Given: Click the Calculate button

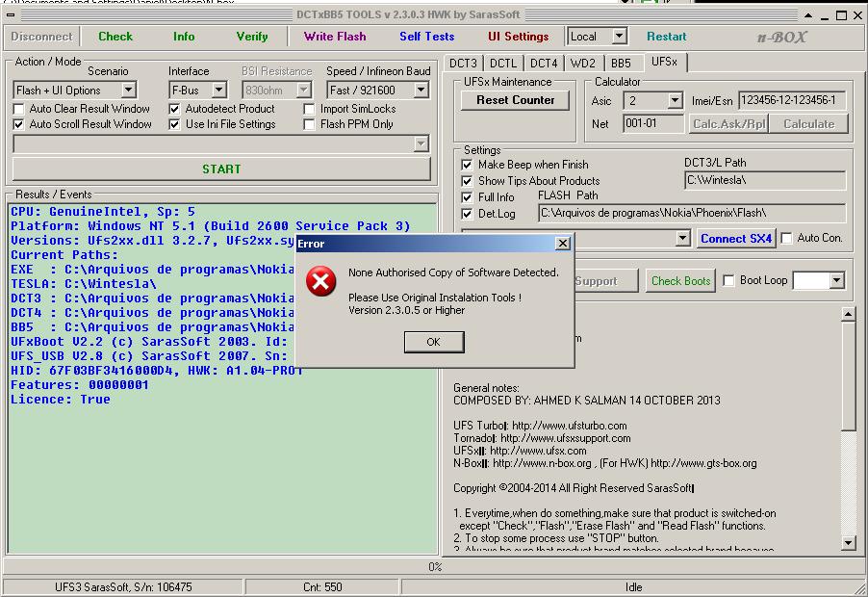Looking at the screenshot, I should (x=808, y=124).
